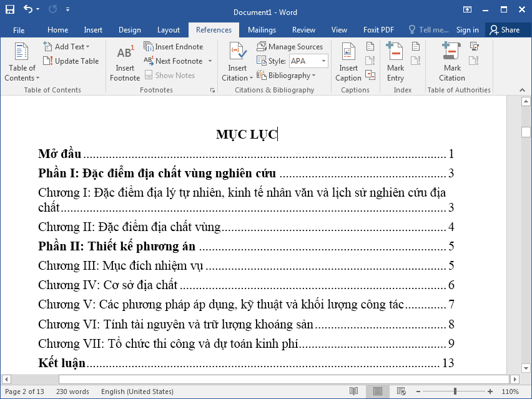Select the Insert Footnote tool

click(124, 61)
